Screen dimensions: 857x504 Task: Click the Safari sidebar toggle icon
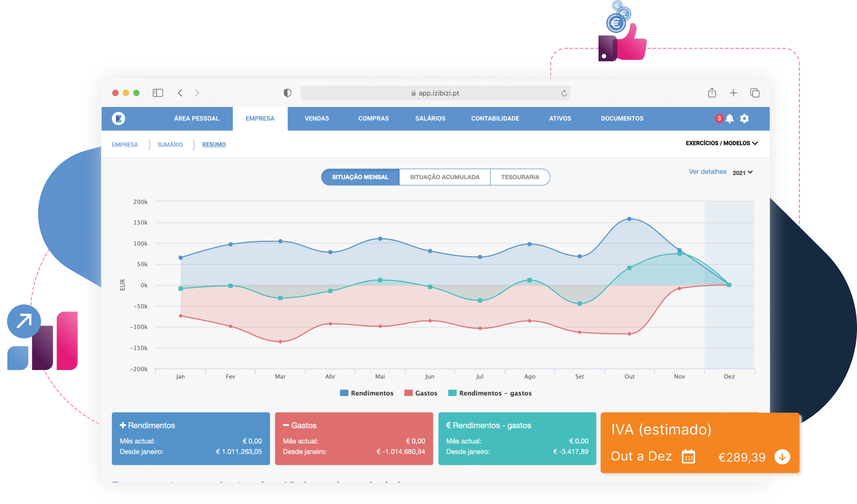pyautogui.click(x=158, y=93)
